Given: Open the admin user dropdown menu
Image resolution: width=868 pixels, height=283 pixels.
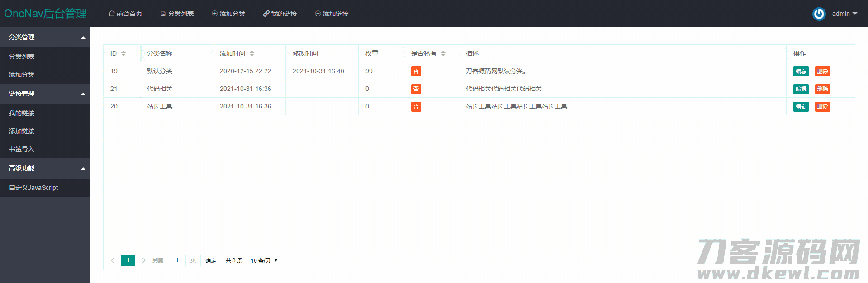Looking at the screenshot, I should (x=844, y=14).
